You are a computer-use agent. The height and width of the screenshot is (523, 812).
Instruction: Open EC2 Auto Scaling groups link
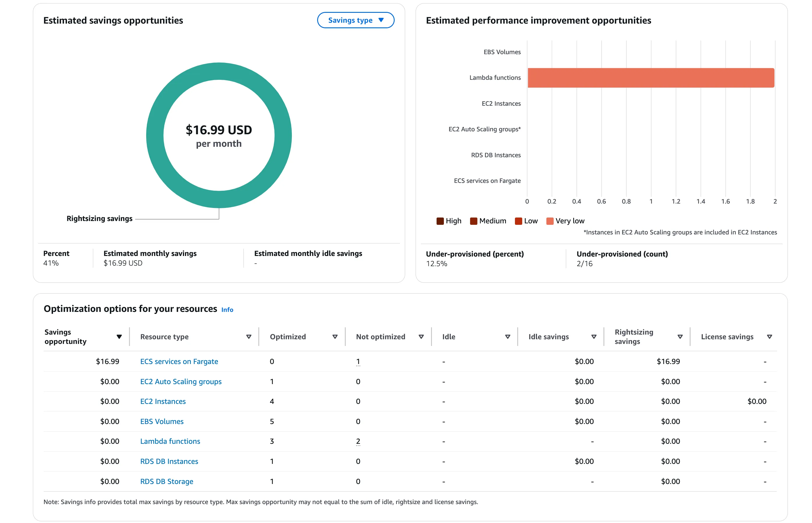(181, 381)
